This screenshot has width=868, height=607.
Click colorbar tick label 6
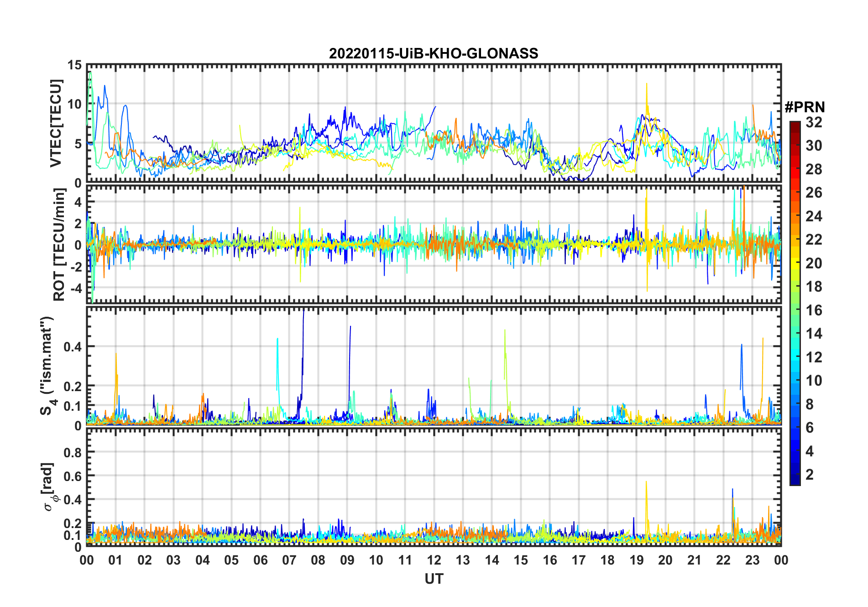tap(810, 428)
